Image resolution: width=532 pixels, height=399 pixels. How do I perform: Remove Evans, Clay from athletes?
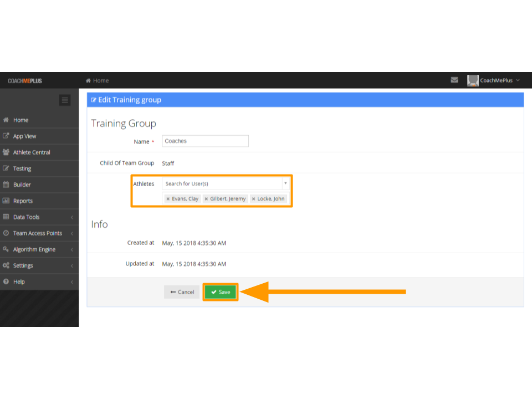168,199
